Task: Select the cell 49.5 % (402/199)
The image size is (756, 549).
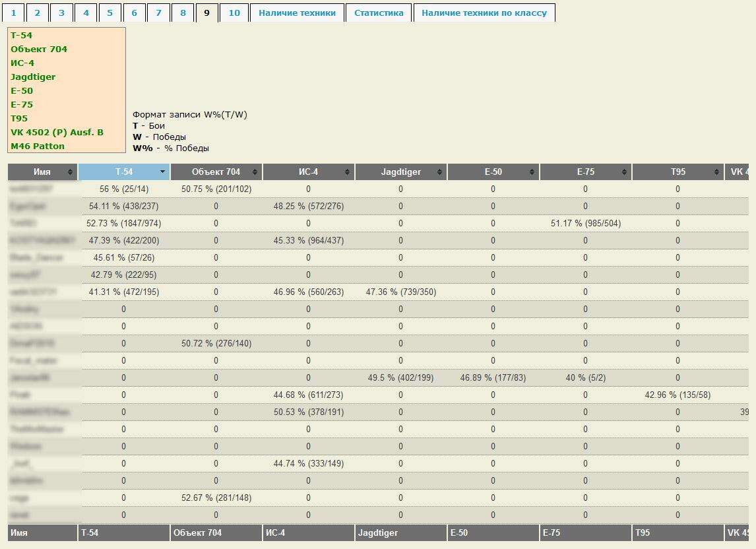Action: pos(400,377)
